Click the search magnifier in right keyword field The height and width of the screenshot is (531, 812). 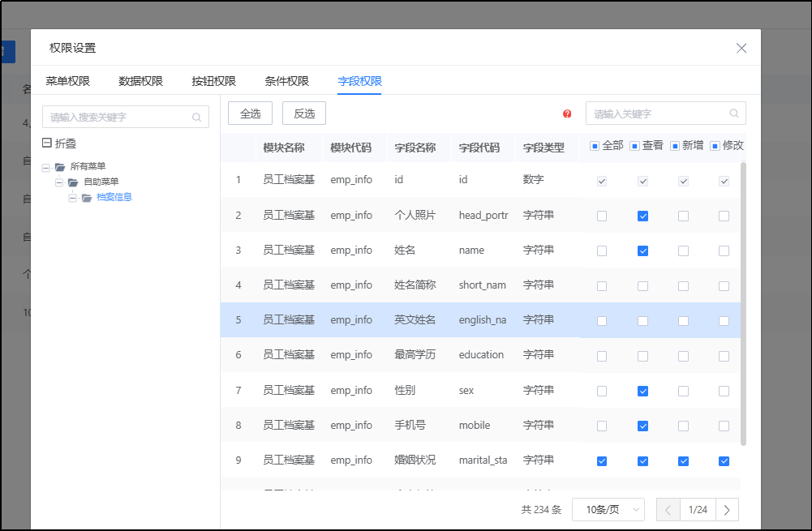(x=733, y=113)
